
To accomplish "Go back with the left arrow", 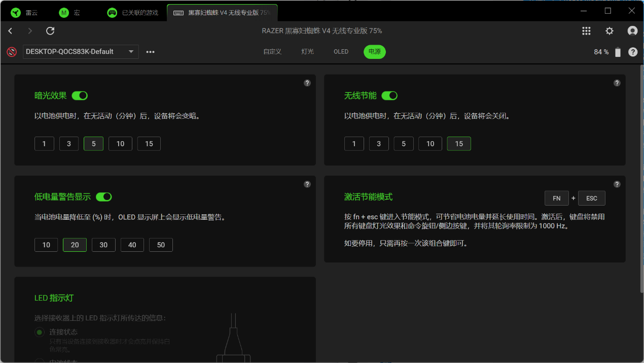I will [x=10, y=31].
